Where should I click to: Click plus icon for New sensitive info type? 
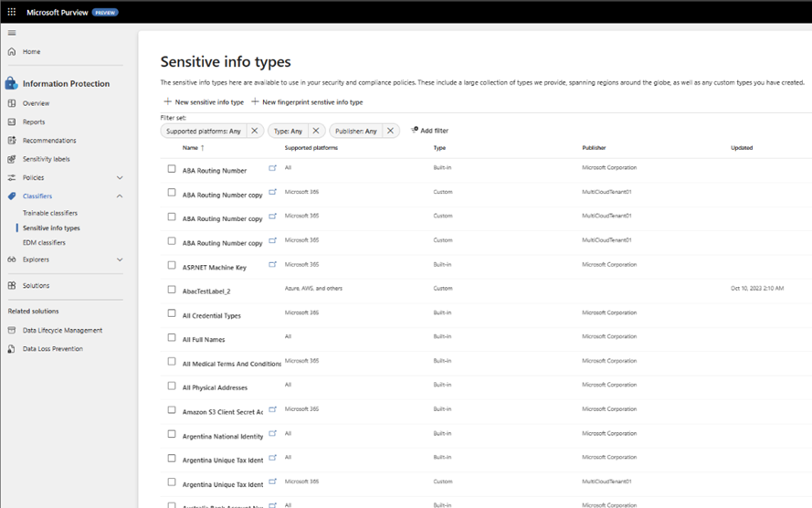tap(167, 101)
